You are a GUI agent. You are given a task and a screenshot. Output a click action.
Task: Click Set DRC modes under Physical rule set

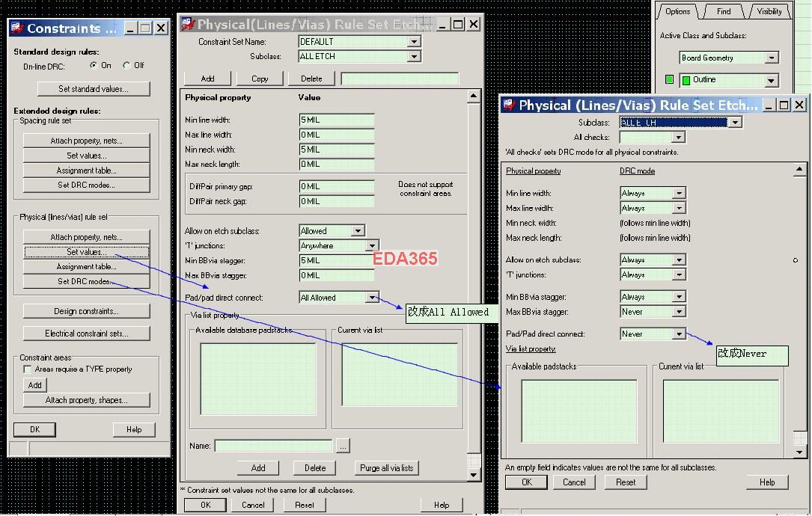(x=87, y=281)
